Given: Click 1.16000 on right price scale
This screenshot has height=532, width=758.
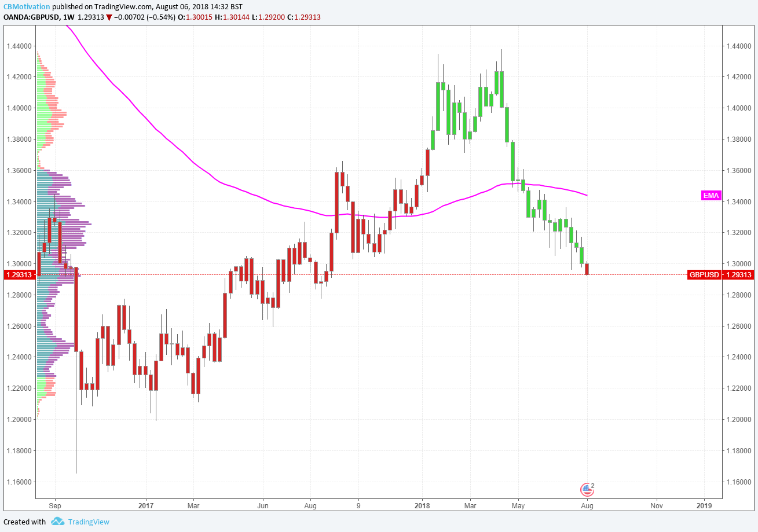Looking at the screenshot, I should [740, 482].
